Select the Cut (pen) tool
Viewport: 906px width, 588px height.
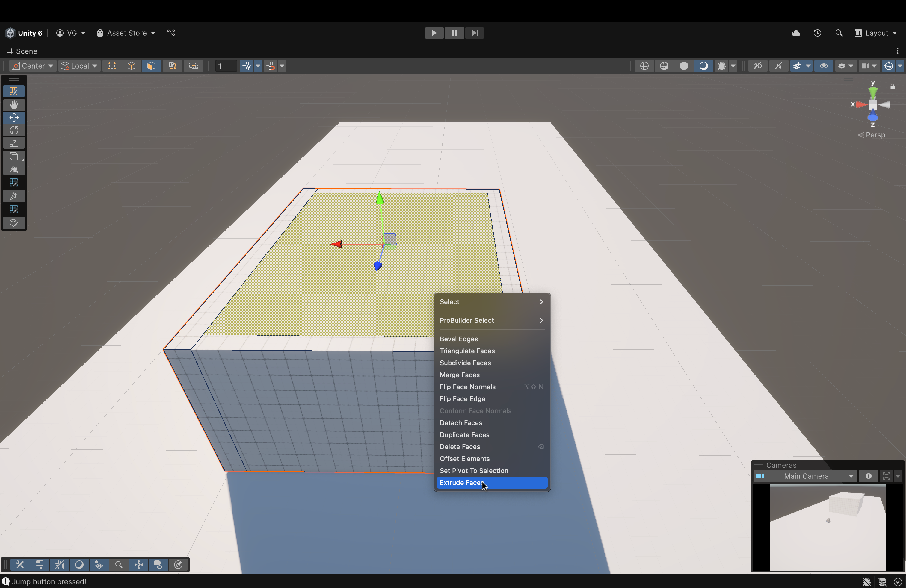[x=14, y=196]
